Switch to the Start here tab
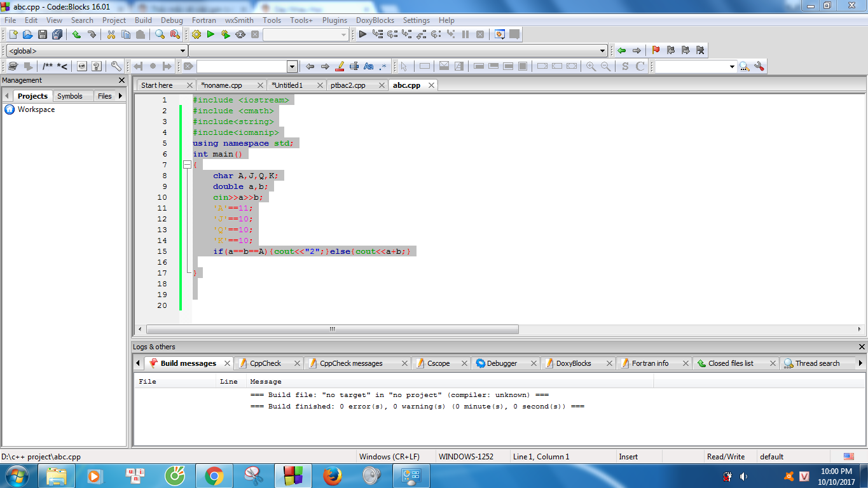Viewport: 868px width, 488px height. (157, 85)
